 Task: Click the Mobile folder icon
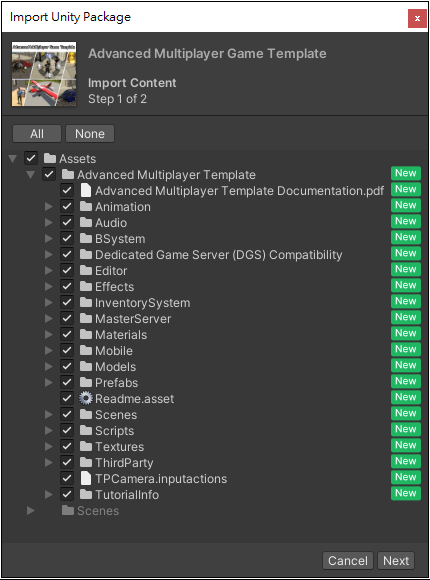click(86, 350)
